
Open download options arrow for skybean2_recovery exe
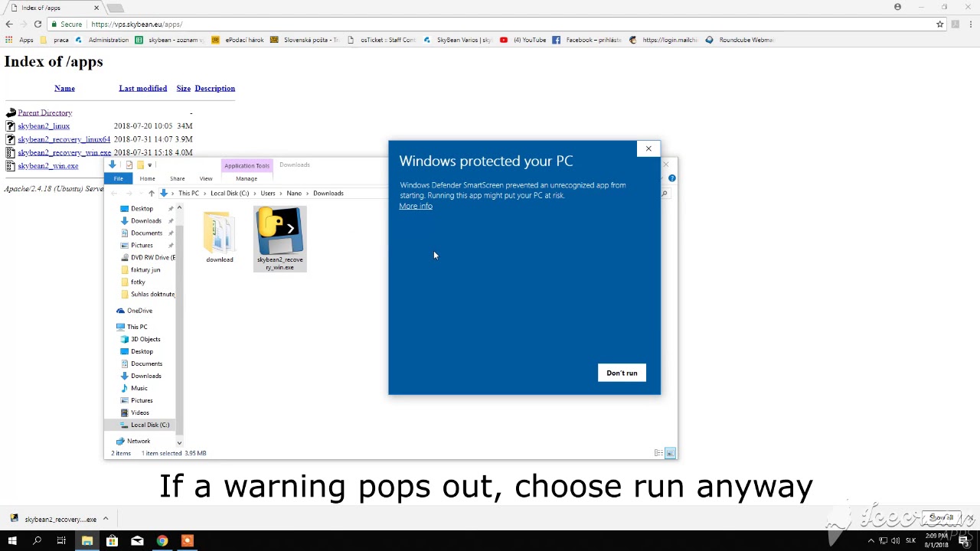[106, 519]
